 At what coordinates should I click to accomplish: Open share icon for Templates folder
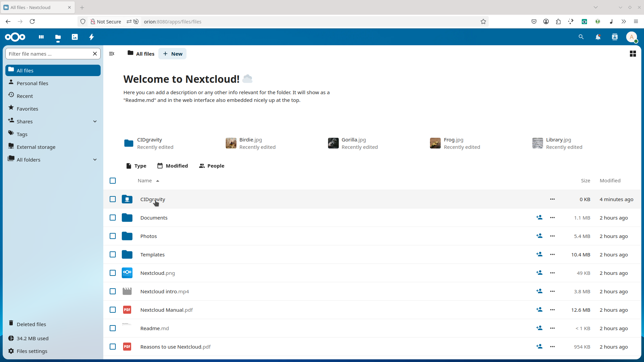pos(539,254)
